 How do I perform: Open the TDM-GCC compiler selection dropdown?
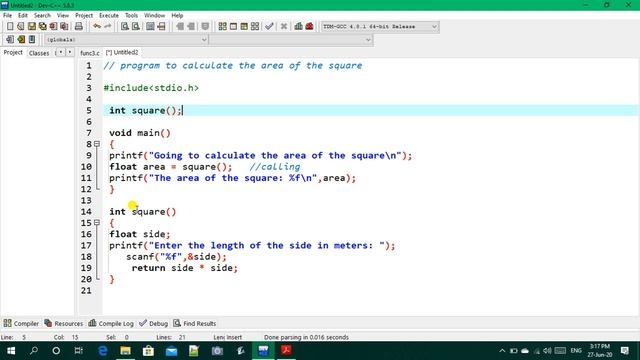pyautogui.click(x=380, y=27)
